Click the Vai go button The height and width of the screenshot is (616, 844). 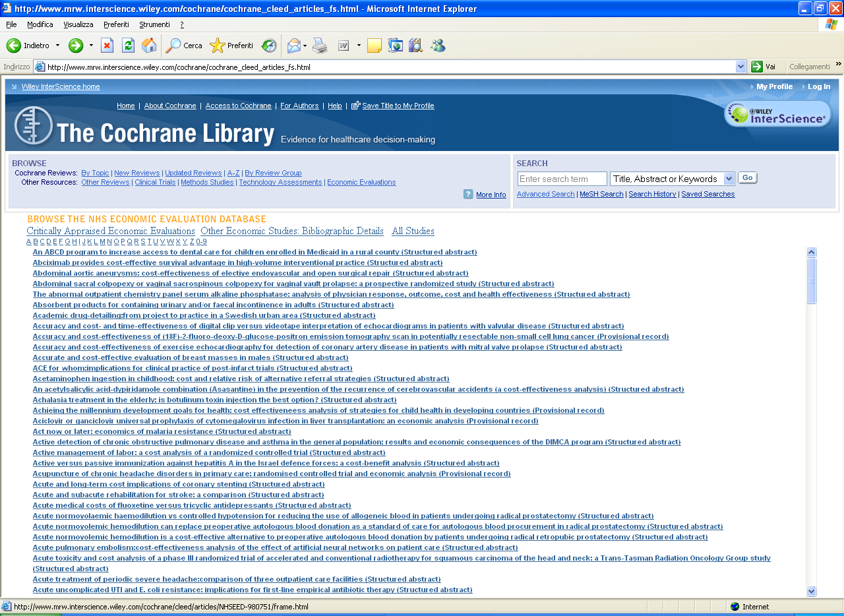click(764, 67)
